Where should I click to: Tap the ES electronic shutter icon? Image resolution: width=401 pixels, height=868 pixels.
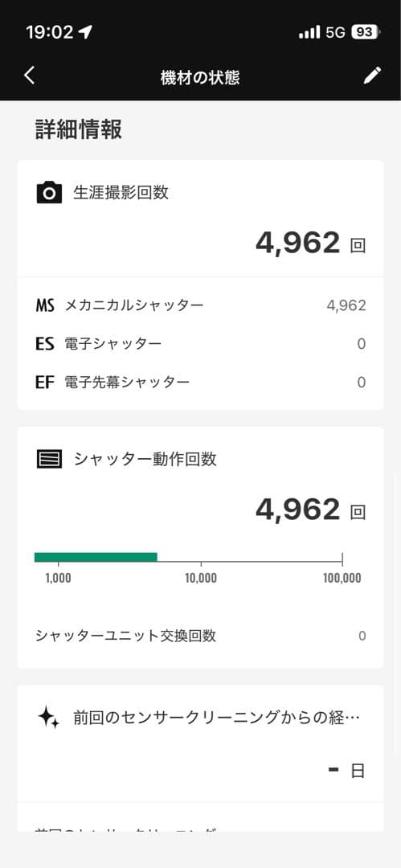pos(45,344)
